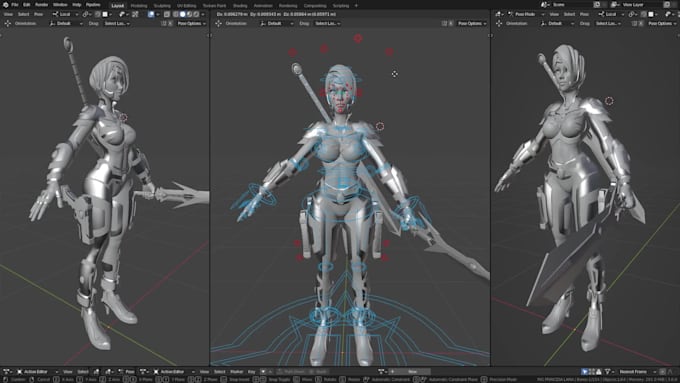
Task: Open Nearest Frame snapping dropdown
Action: (637, 372)
